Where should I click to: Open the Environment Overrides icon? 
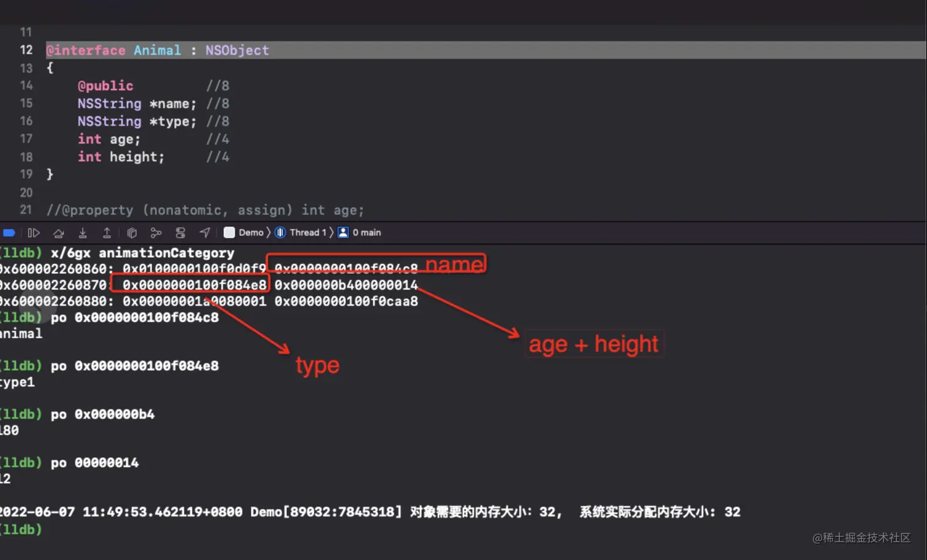(180, 233)
